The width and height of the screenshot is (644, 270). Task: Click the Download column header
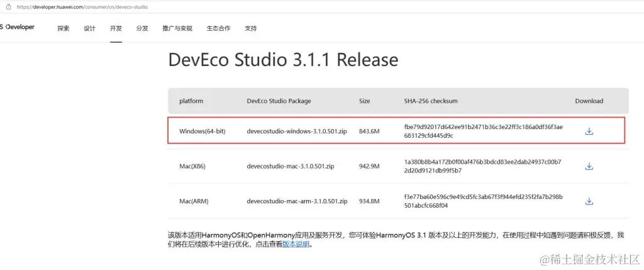pyautogui.click(x=589, y=101)
